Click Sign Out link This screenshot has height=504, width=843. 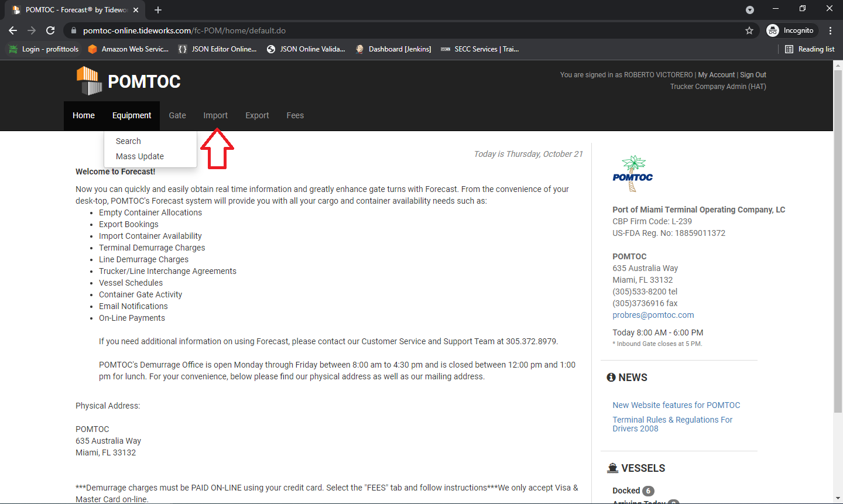click(753, 75)
